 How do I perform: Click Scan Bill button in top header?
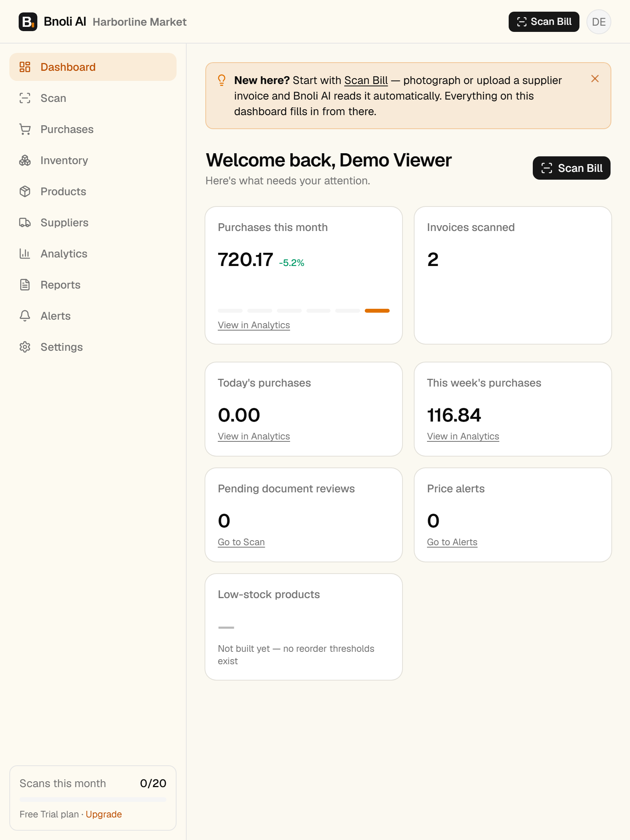(544, 22)
